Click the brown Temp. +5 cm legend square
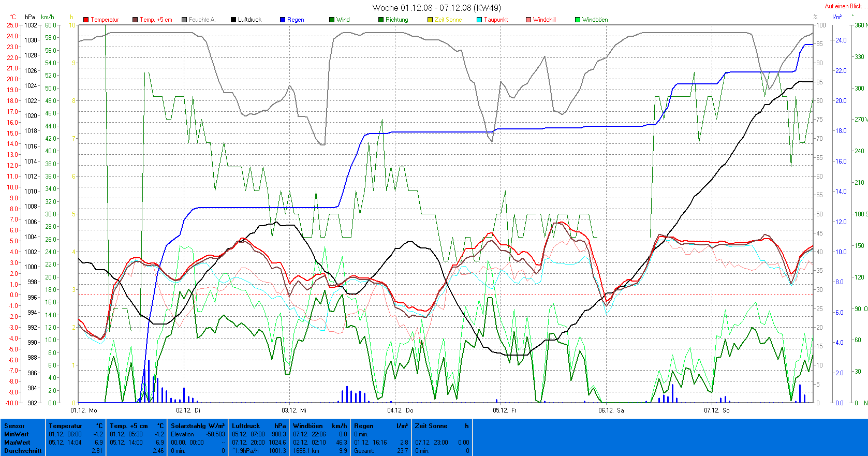Viewport: 868px width, 456px height. [135, 20]
